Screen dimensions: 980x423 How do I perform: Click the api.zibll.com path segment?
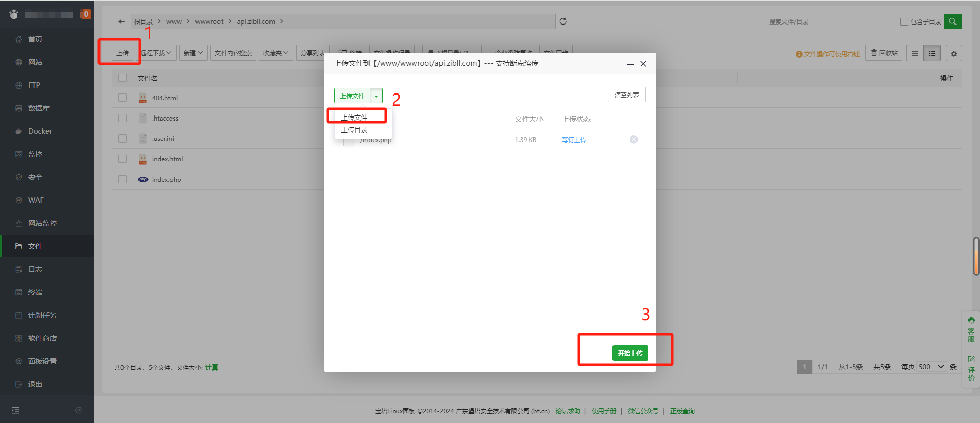[x=256, y=21]
